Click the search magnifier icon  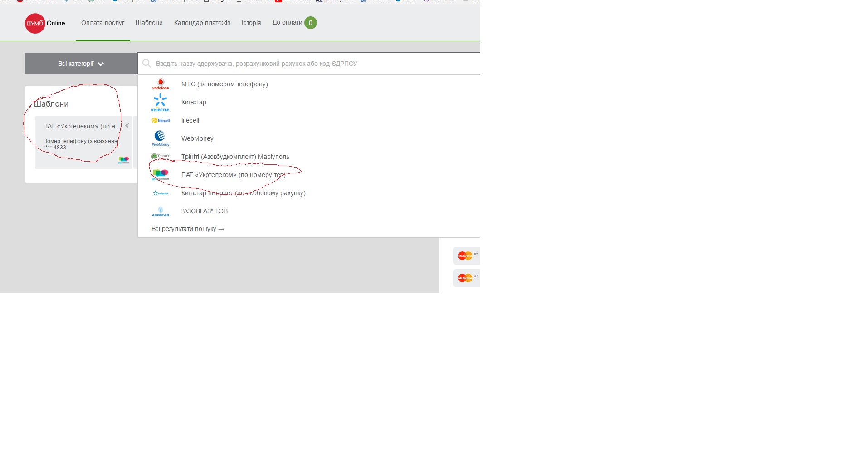coord(146,64)
